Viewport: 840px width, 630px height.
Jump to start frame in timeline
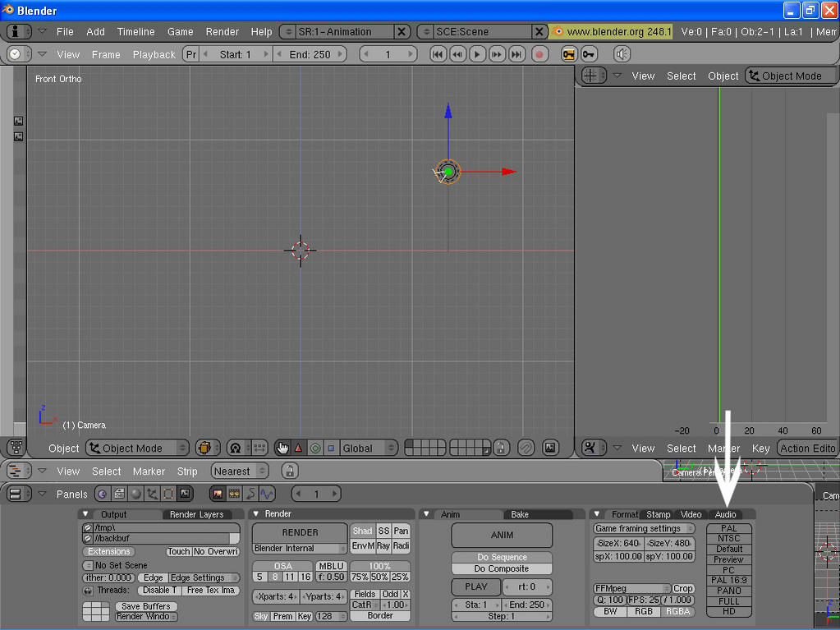(x=438, y=54)
